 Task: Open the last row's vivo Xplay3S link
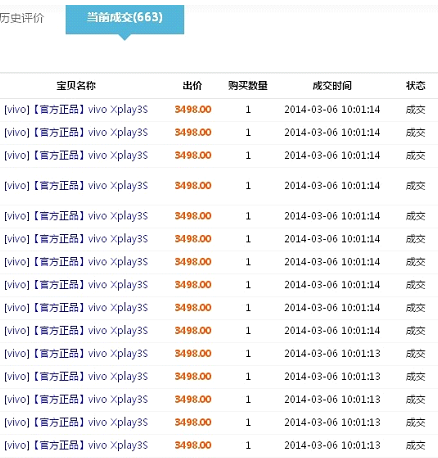point(76,445)
